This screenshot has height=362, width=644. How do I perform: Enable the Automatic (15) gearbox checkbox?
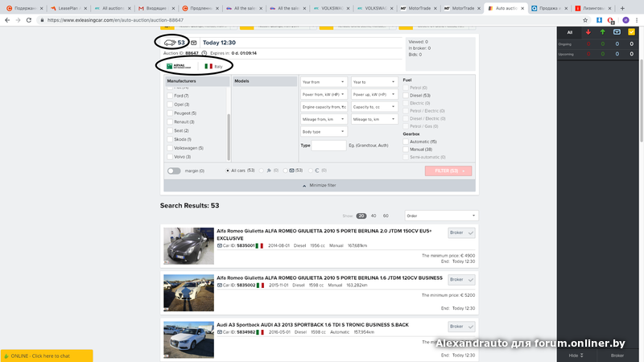[x=406, y=142]
